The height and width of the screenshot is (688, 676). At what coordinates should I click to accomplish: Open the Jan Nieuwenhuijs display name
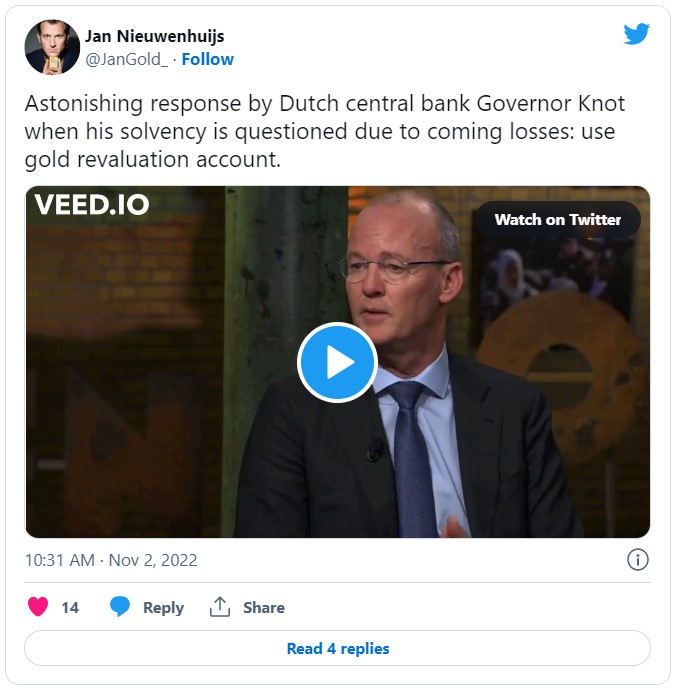(154, 36)
